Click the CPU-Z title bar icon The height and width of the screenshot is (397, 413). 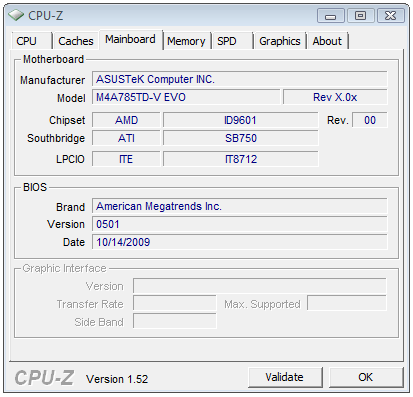[16, 15]
